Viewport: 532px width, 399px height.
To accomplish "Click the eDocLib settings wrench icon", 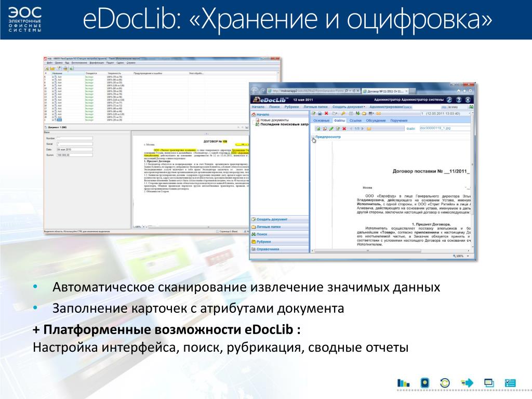I will (x=449, y=100).
